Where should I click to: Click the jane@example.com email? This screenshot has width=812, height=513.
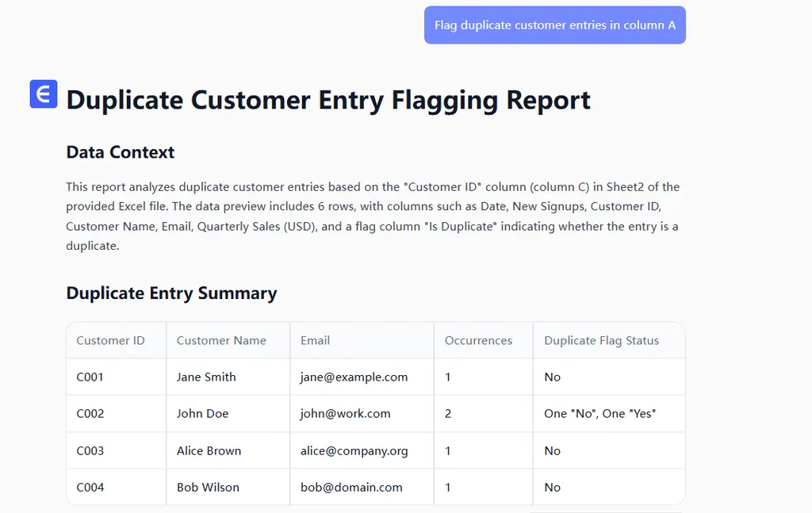point(354,377)
